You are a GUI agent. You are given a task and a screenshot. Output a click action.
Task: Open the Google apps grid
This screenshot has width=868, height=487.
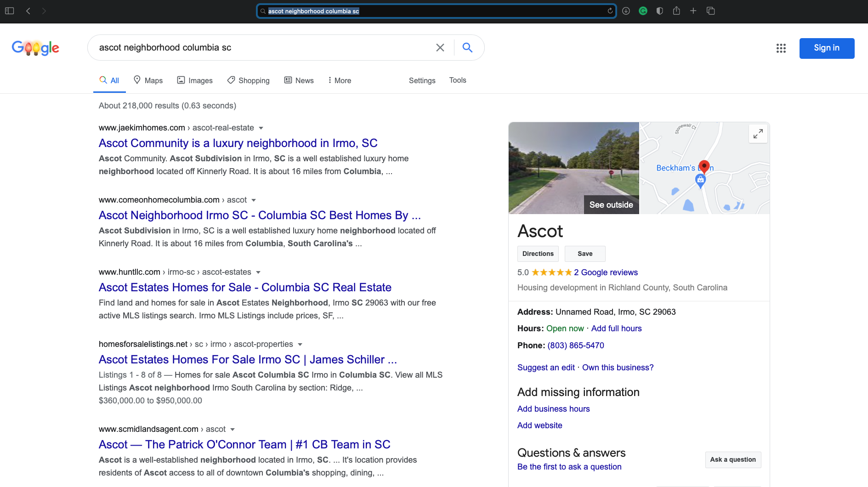tap(781, 48)
